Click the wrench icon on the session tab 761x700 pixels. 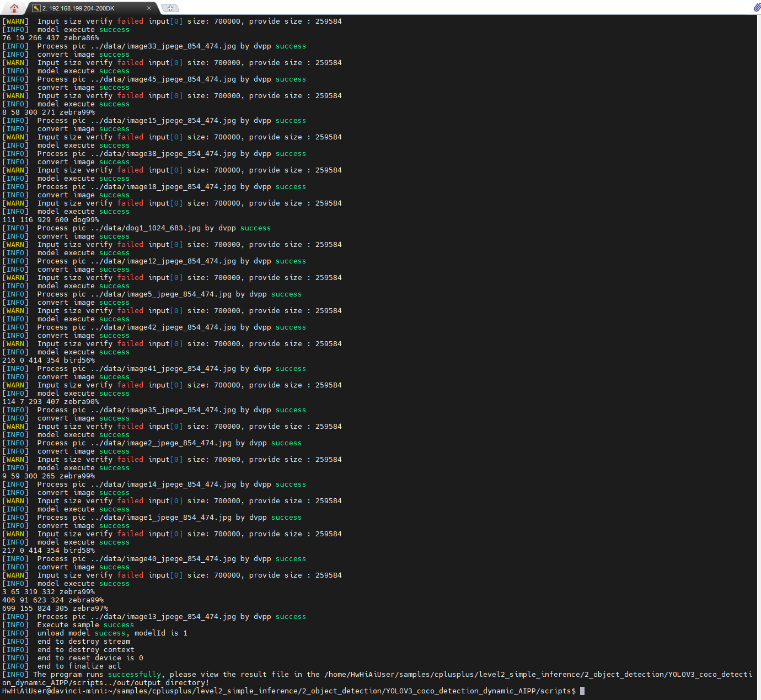coord(36,8)
